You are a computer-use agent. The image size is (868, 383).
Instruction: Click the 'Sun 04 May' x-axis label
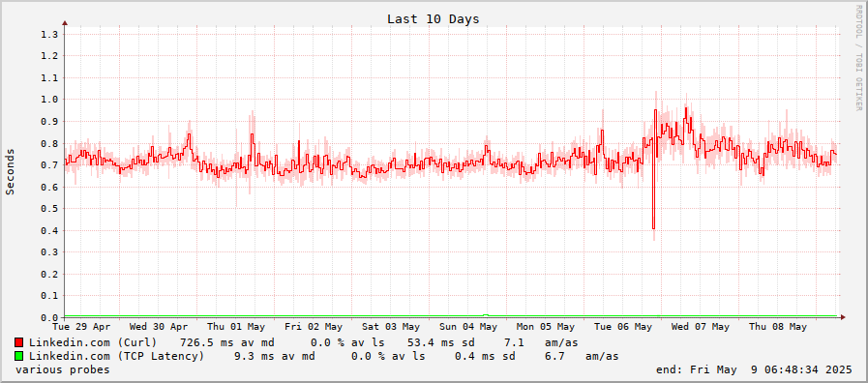coord(468,327)
